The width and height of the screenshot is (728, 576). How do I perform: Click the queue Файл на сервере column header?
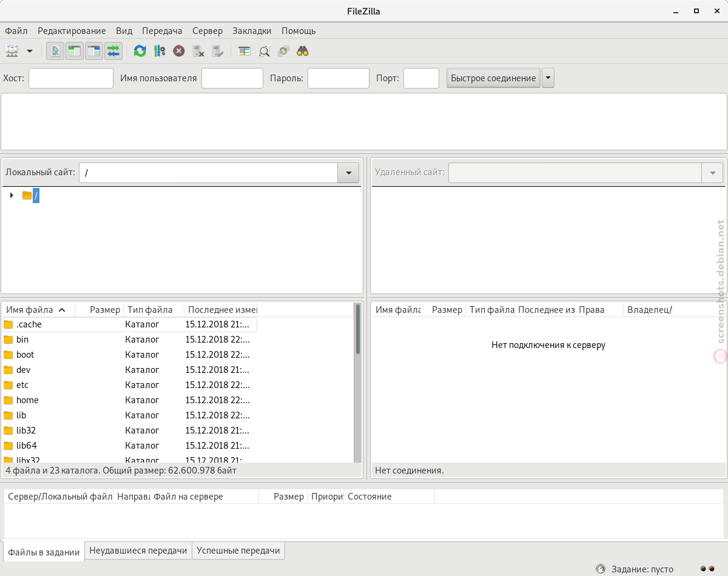(x=204, y=497)
